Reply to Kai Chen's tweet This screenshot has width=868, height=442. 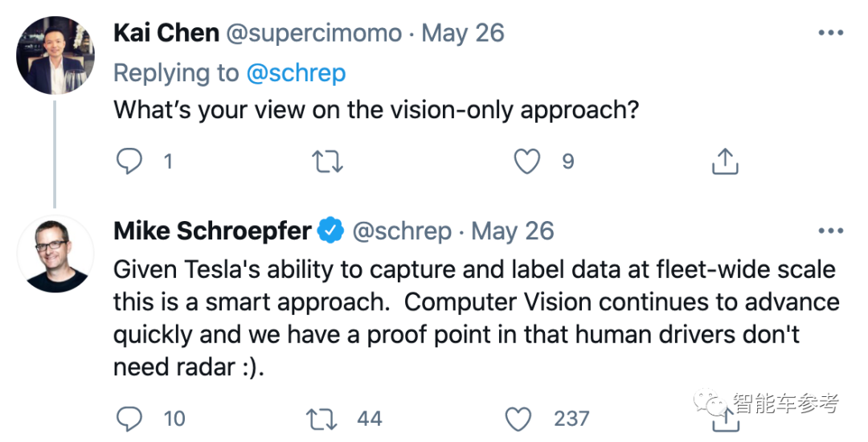tap(129, 162)
